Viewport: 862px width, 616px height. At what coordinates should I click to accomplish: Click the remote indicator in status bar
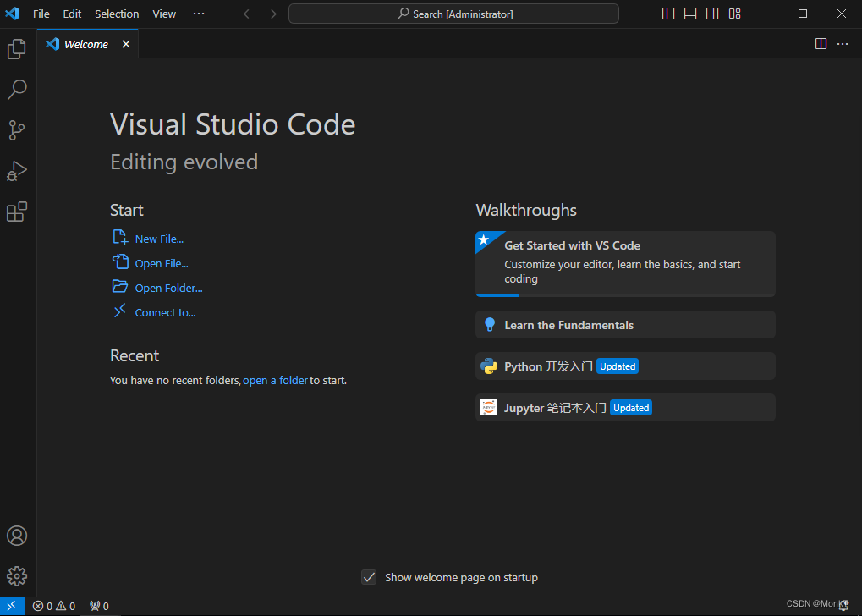pyautogui.click(x=12, y=605)
